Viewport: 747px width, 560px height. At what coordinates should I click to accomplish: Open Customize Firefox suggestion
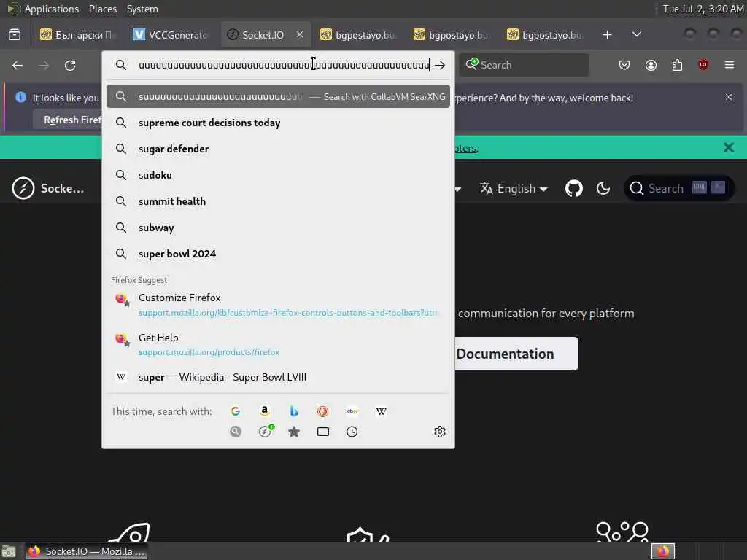pos(278,305)
